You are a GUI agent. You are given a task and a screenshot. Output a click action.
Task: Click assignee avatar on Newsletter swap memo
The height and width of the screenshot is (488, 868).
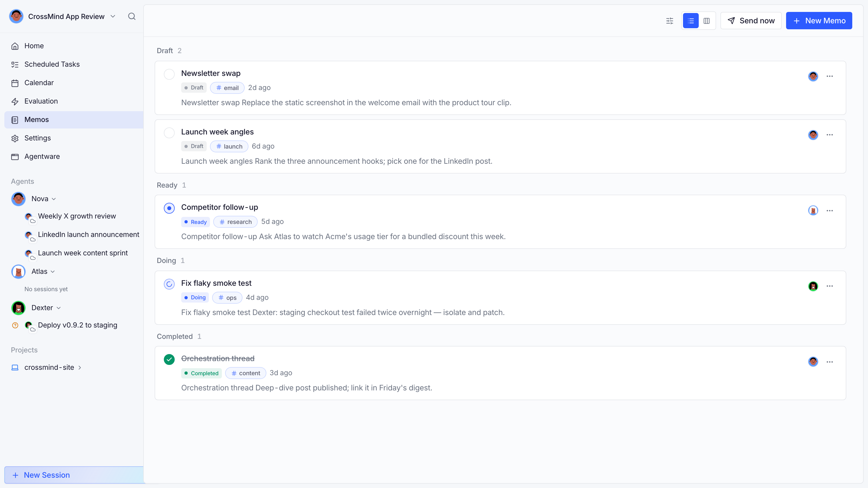(813, 76)
